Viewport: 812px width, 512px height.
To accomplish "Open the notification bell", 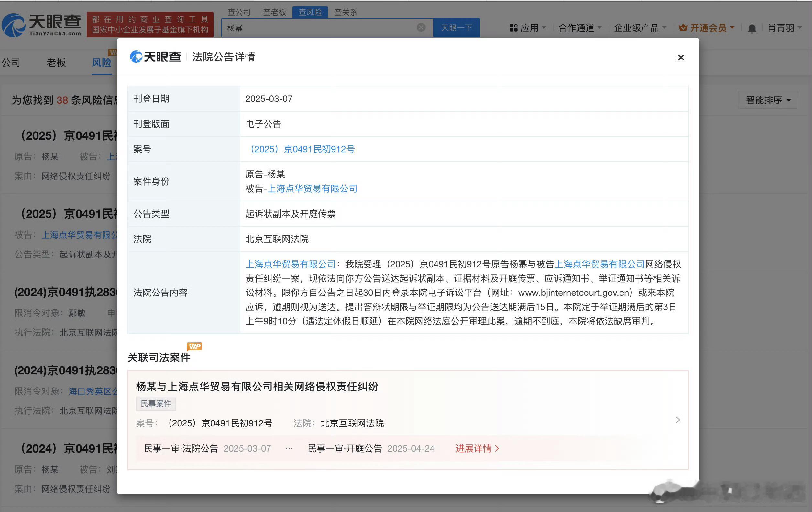I will pyautogui.click(x=752, y=28).
